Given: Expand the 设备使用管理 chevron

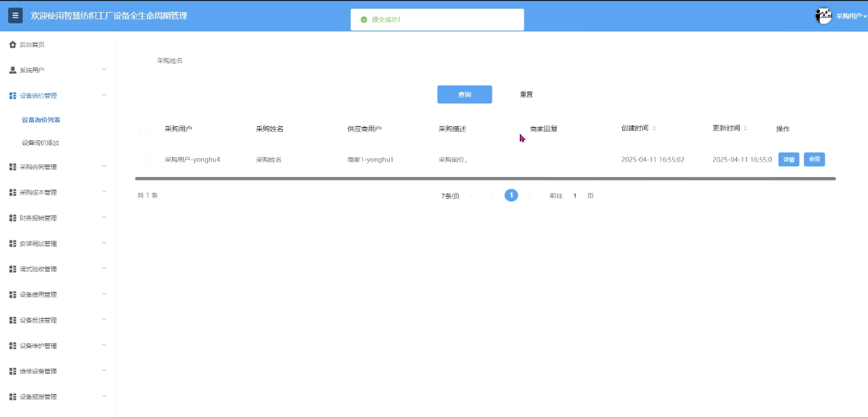Looking at the screenshot, I should click(x=104, y=294).
